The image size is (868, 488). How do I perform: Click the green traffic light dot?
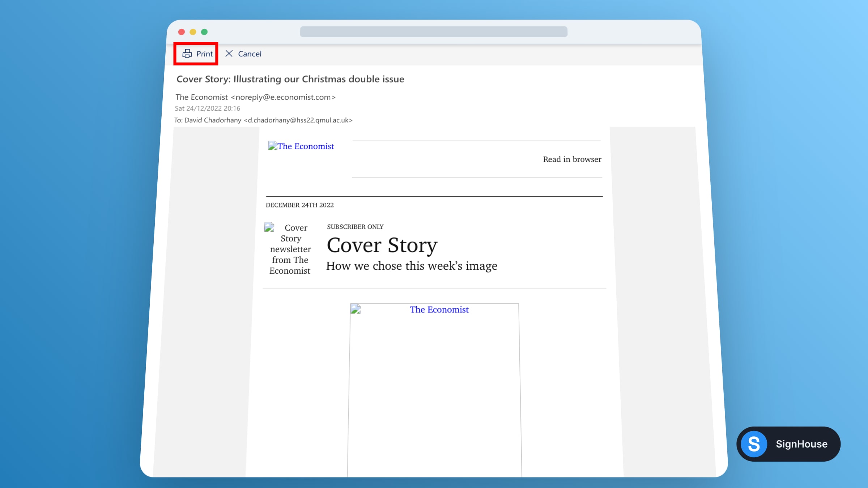tap(205, 32)
